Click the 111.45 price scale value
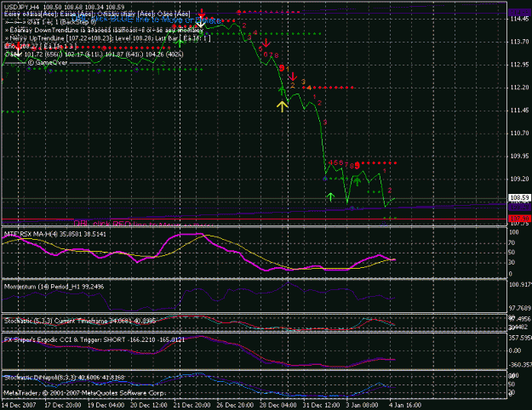Viewport: 532px width, 410px height. point(519,111)
